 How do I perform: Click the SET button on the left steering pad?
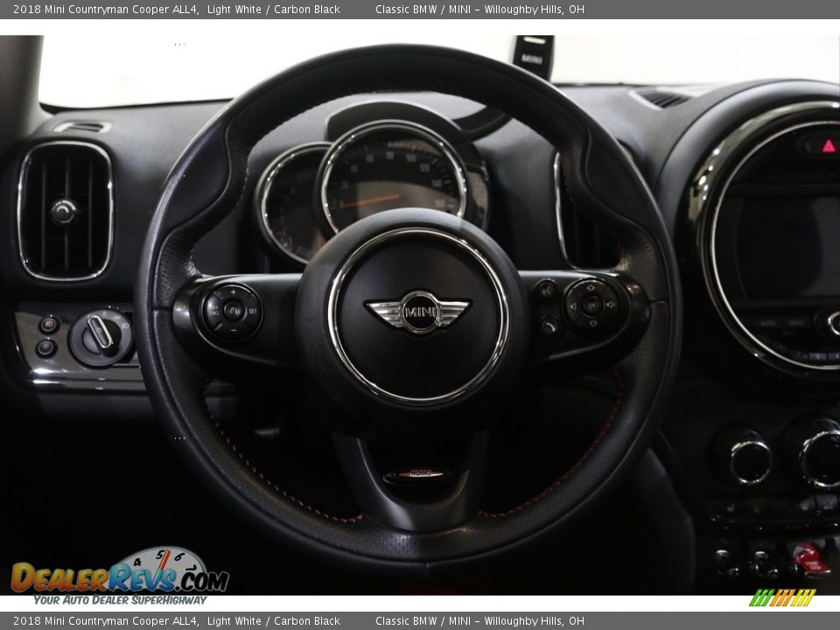[252, 311]
